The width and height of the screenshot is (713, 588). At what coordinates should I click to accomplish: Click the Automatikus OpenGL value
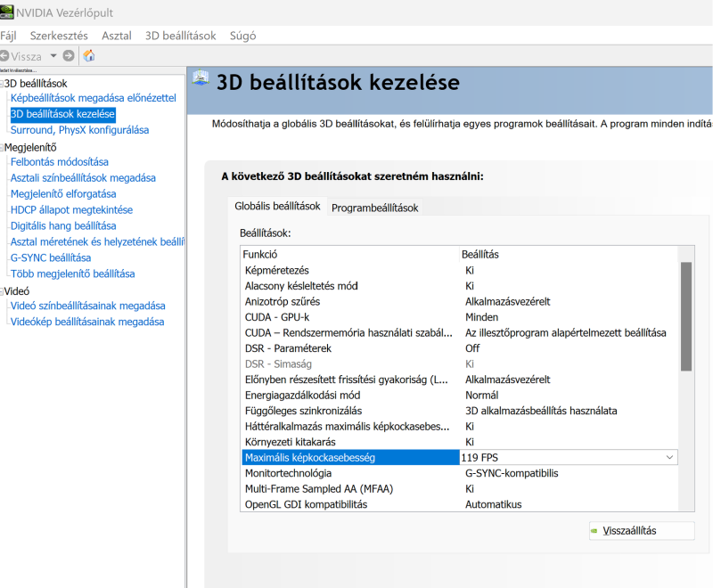click(x=494, y=504)
